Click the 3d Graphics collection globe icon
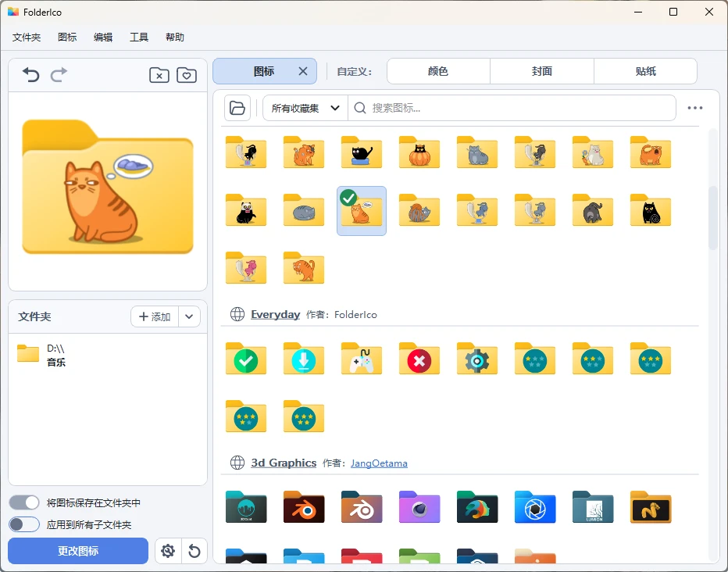This screenshot has width=728, height=572. coord(237,463)
